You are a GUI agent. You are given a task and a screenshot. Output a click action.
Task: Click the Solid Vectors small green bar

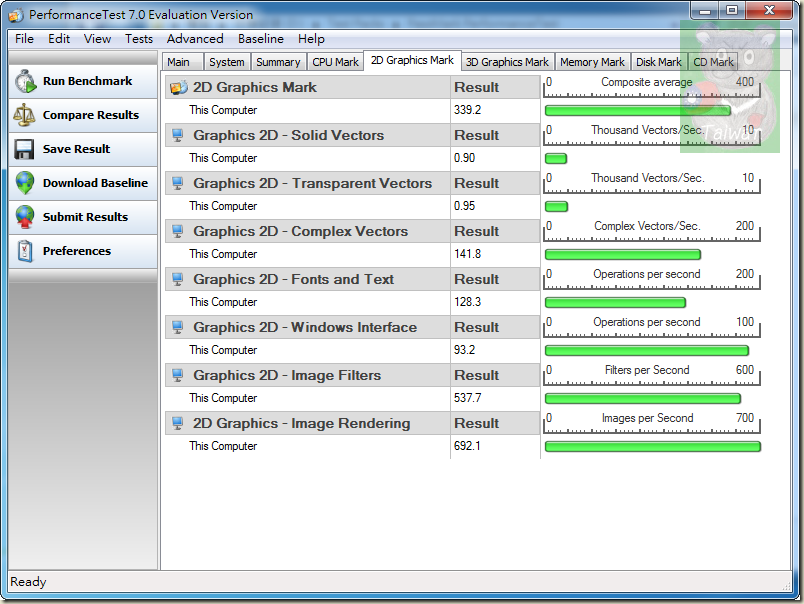(x=555, y=158)
